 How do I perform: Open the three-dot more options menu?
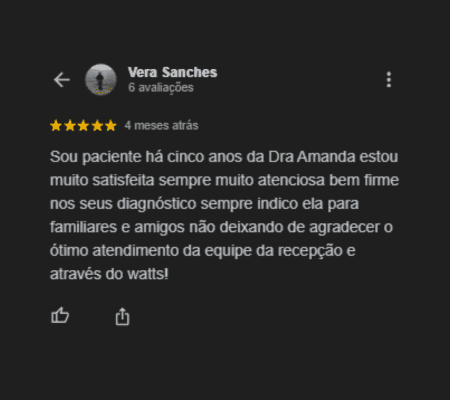pos(389,80)
